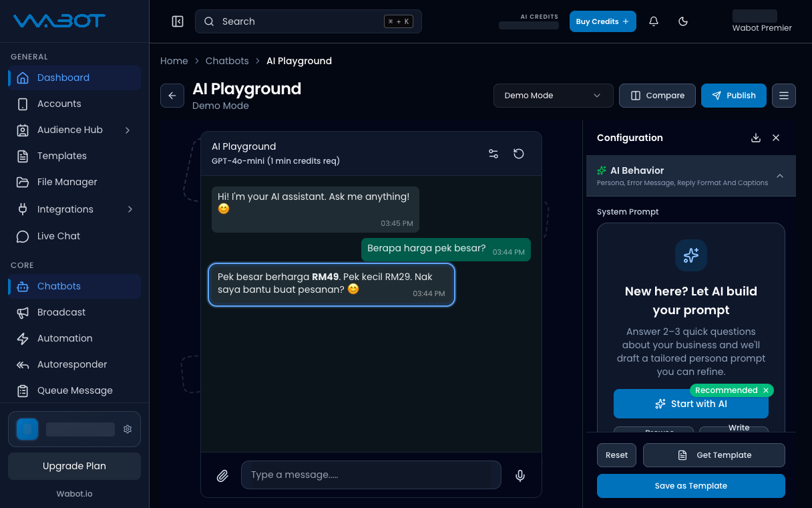Click the Wabot.io footer link
Image resolution: width=812 pixels, height=508 pixels.
pos(74,494)
